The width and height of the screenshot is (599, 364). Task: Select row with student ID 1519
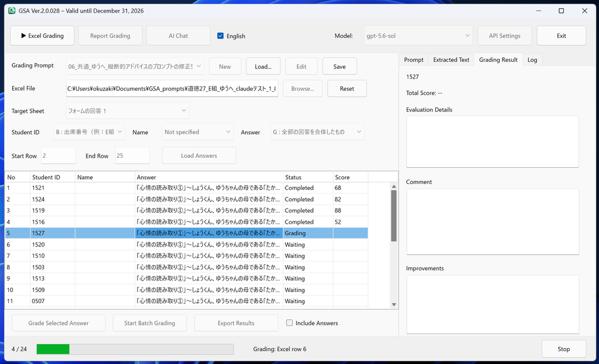[x=187, y=210]
